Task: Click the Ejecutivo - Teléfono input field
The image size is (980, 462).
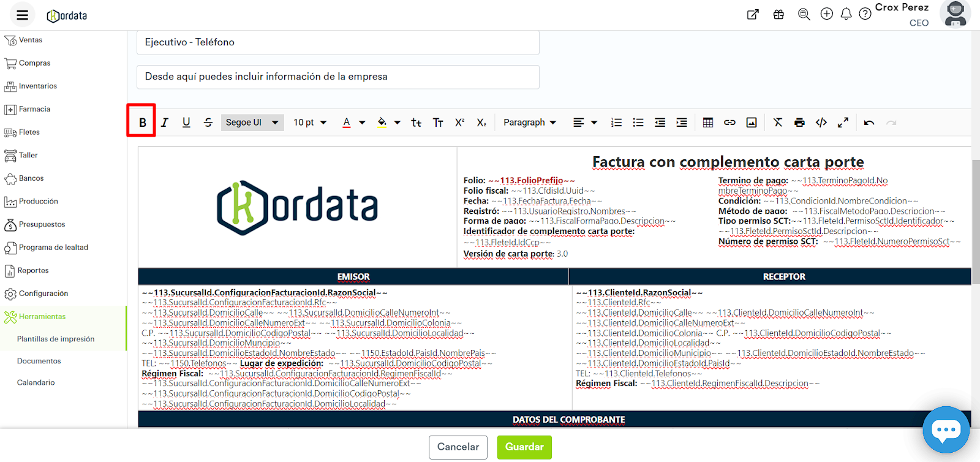Action: [337, 42]
